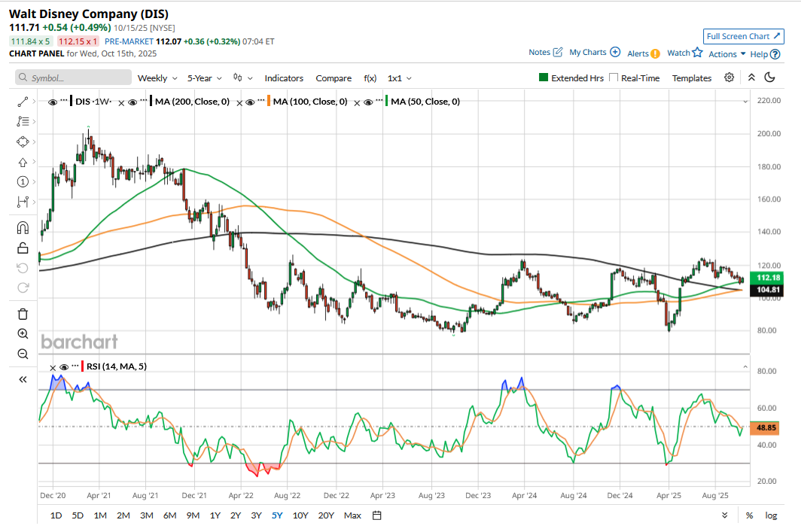Click the Symbol search field

(72, 78)
